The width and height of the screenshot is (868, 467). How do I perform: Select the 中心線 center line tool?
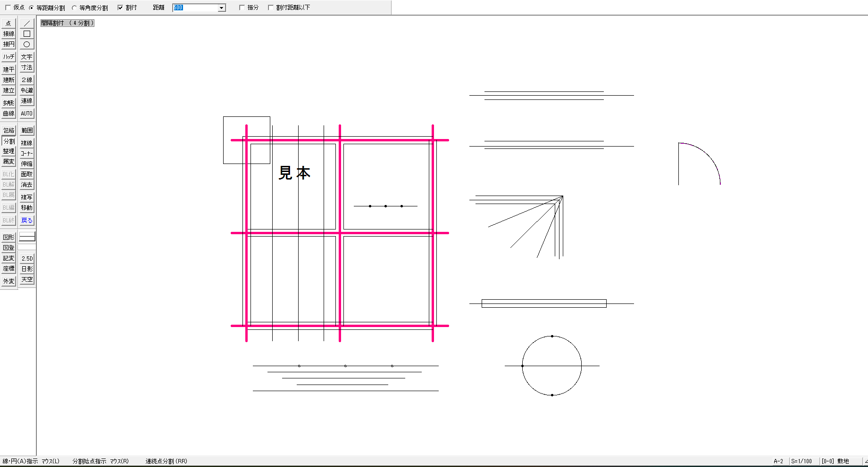click(x=27, y=90)
